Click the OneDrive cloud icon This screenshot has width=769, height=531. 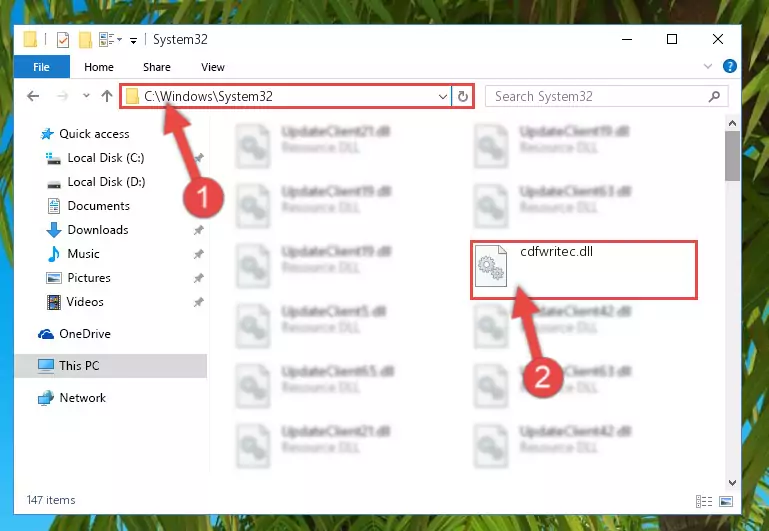pyautogui.click(x=46, y=334)
